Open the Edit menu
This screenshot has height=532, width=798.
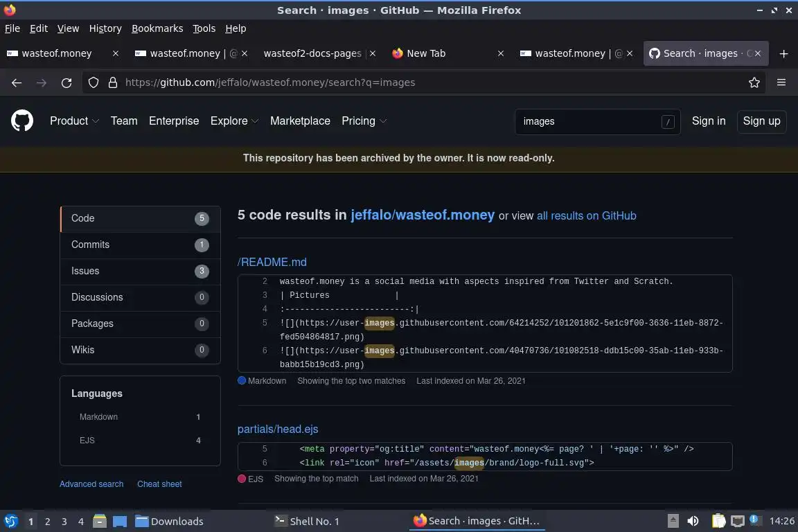click(39, 28)
